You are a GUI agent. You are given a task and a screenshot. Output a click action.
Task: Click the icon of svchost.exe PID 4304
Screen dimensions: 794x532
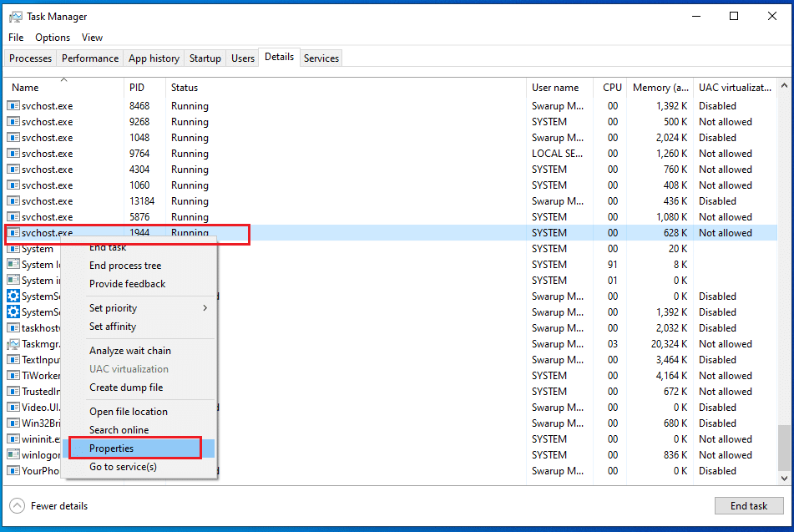click(13, 170)
